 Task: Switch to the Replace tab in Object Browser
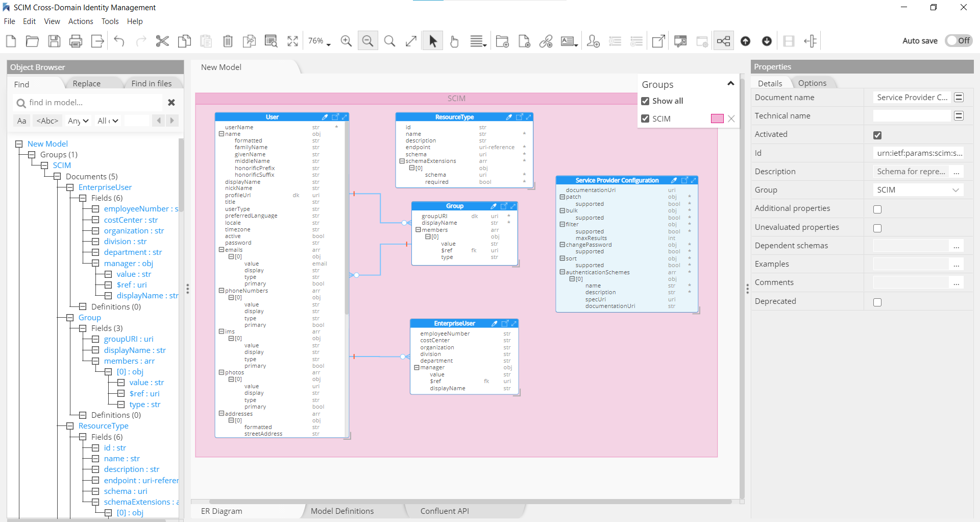click(86, 83)
